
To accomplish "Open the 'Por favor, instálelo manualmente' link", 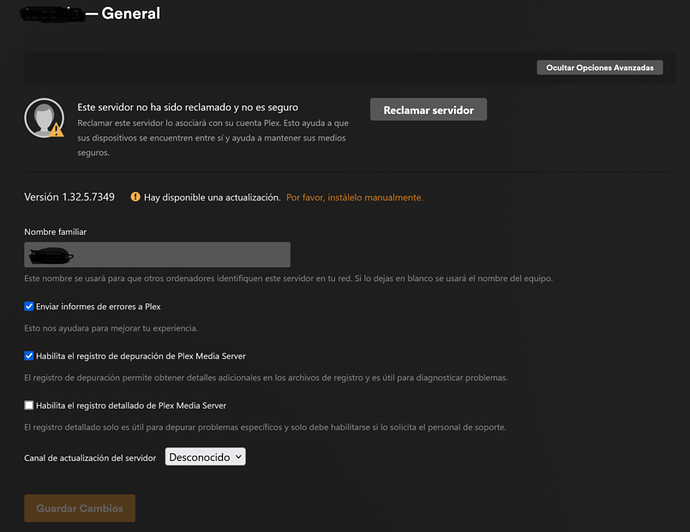I will click(355, 198).
